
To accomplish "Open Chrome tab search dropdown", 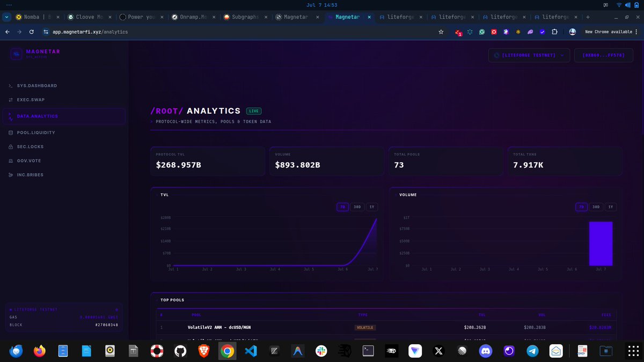I will pyautogui.click(x=6, y=17).
